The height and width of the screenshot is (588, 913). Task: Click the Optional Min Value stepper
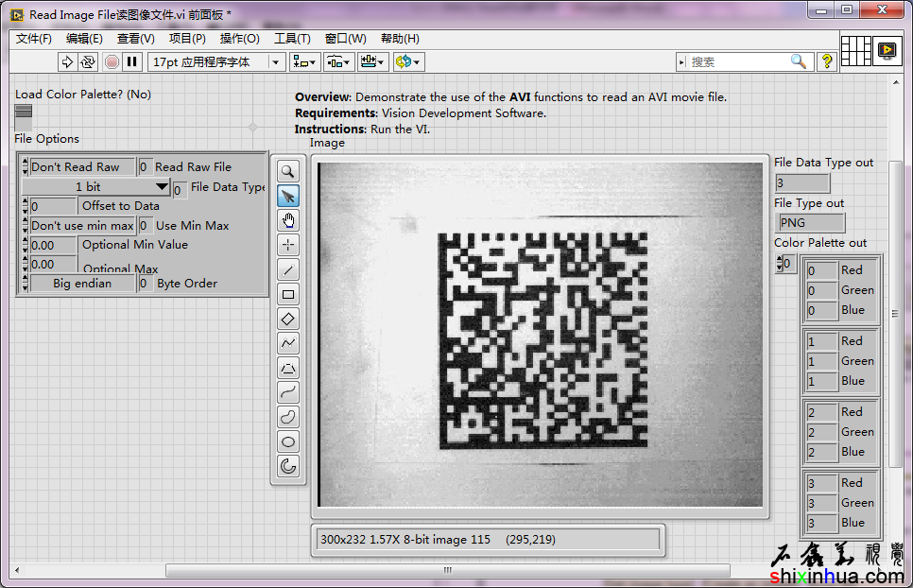(25, 245)
